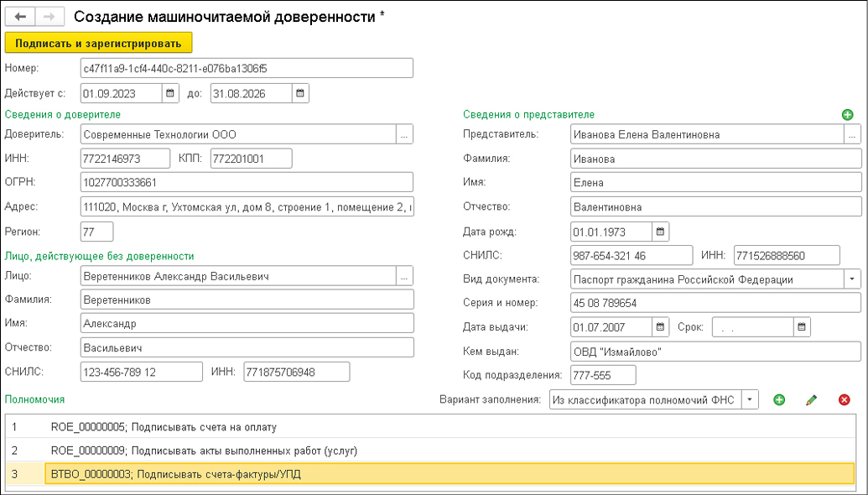868x495 pixels.
Task: Open calendar for 'Срок' field
Action: 803,327
